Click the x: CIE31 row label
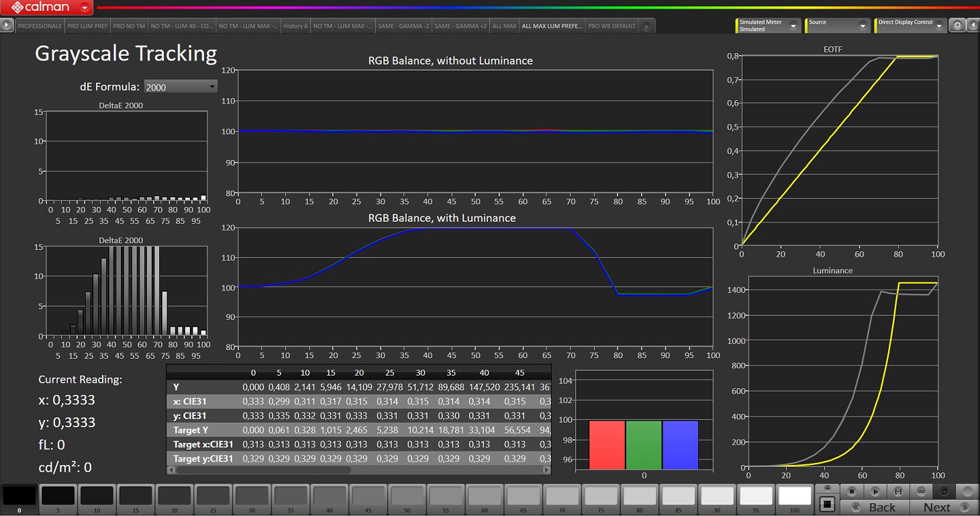 pyautogui.click(x=190, y=401)
